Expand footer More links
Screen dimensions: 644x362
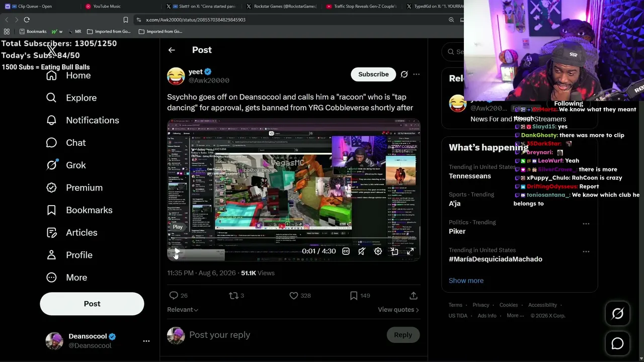pyautogui.click(x=516, y=316)
